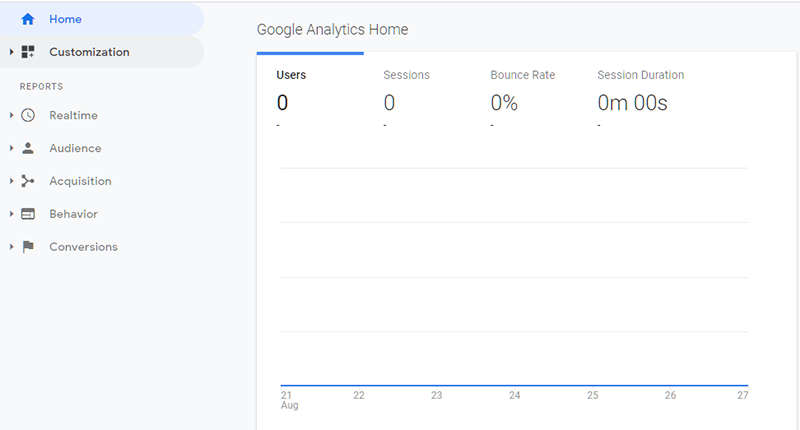Click the Behavior window icon
This screenshot has height=430, width=800.
pos(28,214)
